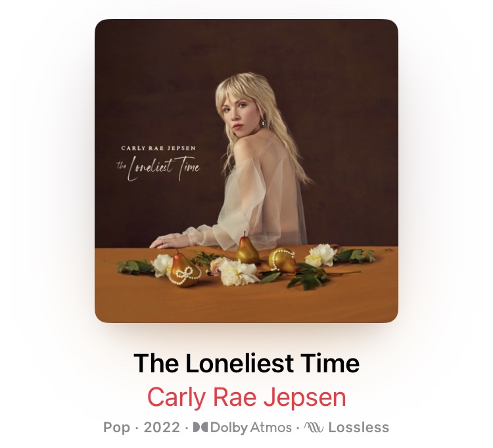This screenshot has width=493, height=448.
Task: Click the white flower on the right side of the table
Action: pyautogui.click(x=320, y=255)
